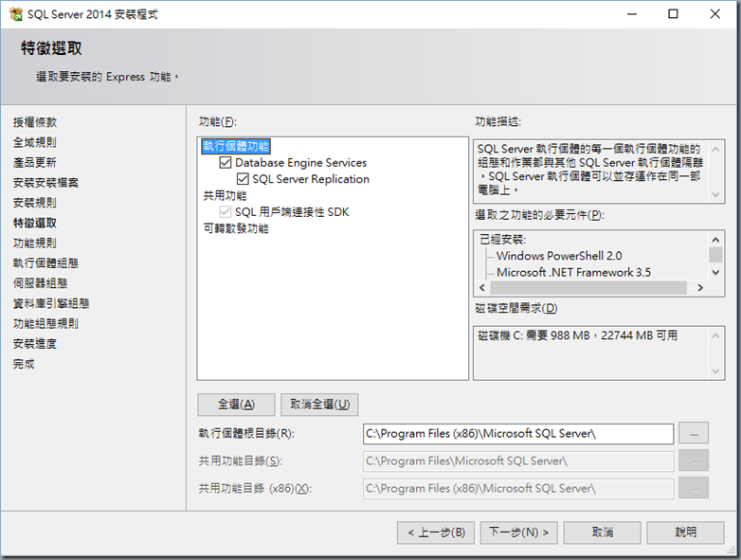The image size is (741, 560).
Task: Go back with 上一步(B) button
Action: click(436, 533)
